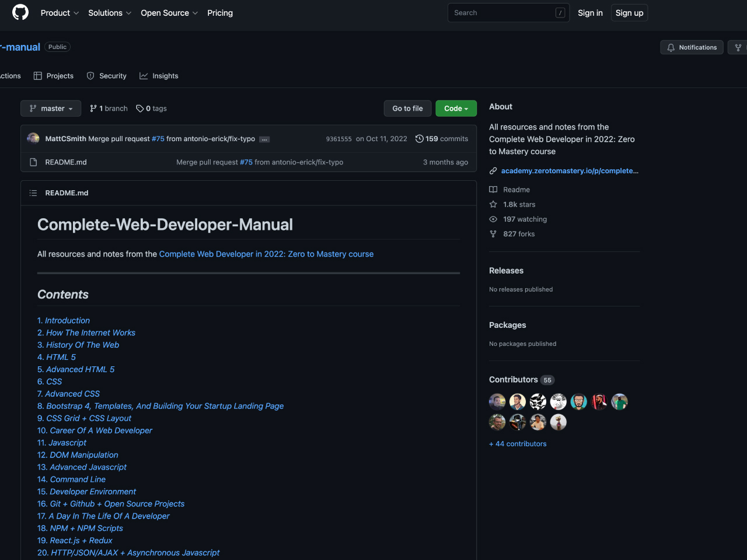Click the first contributor avatar
Viewport: 747px width, 560px height.
(497, 402)
